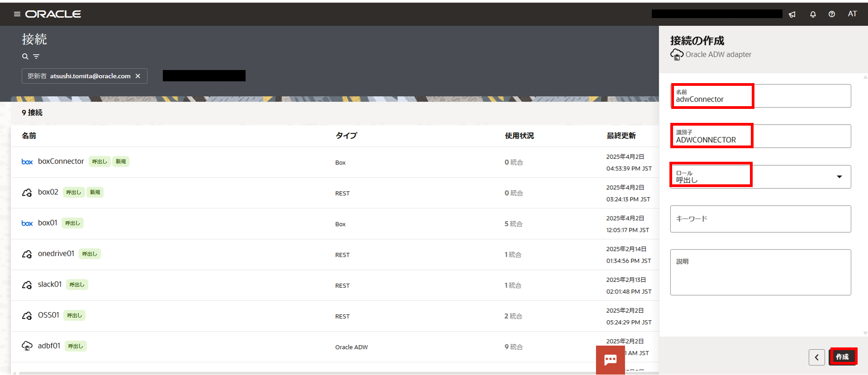The width and height of the screenshot is (868, 375).
Task: Click the タイプ column header
Action: tap(346, 136)
